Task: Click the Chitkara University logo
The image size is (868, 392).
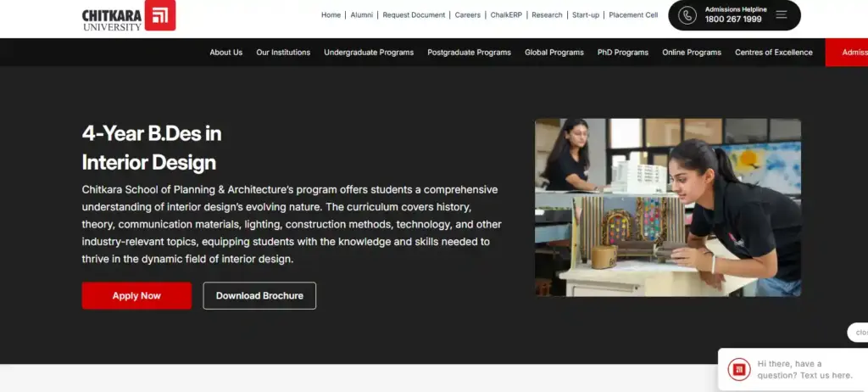Action: coord(128,17)
